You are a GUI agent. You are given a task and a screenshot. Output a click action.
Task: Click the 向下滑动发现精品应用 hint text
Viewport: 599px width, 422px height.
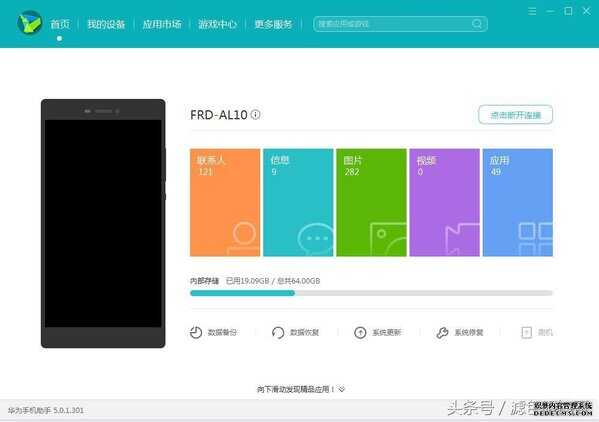click(295, 389)
